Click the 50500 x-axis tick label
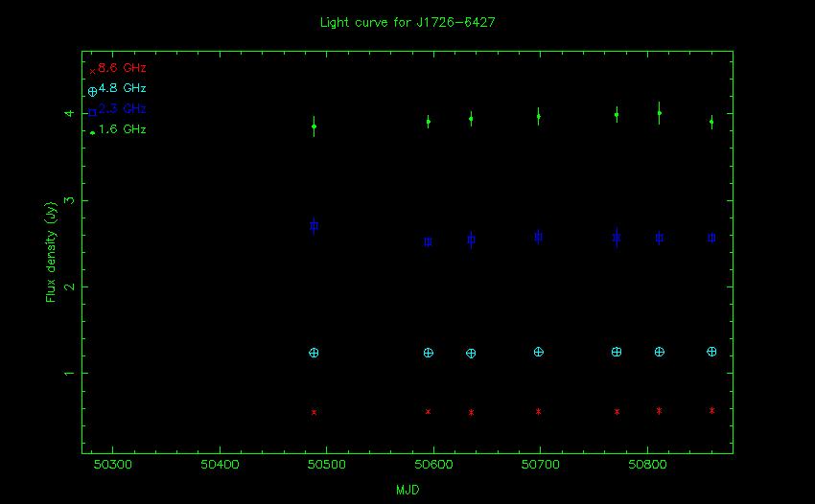The height and width of the screenshot is (504, 815). click(326, 465)
